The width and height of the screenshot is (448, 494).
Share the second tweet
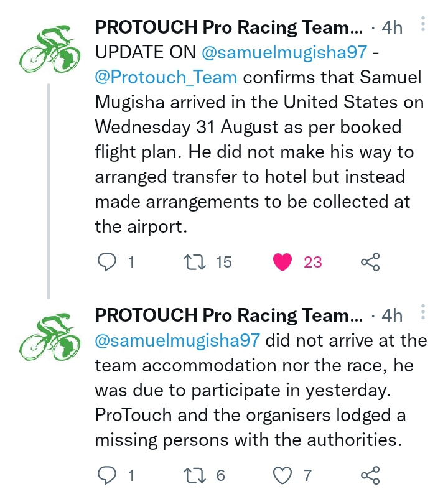(370, 475)
